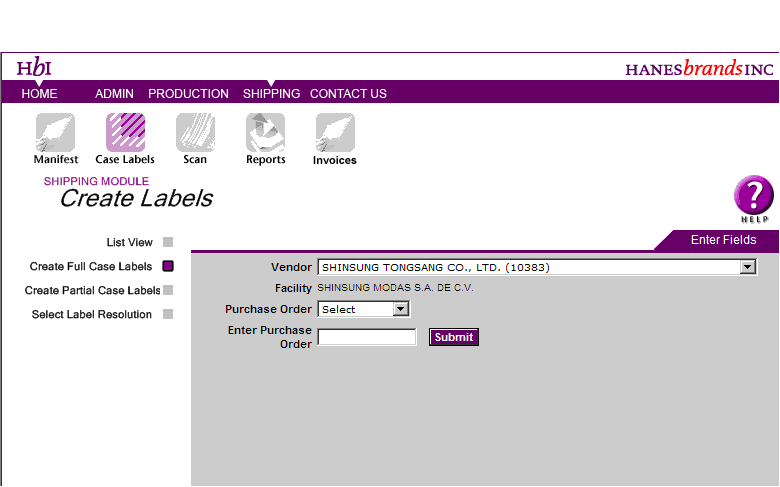Select the List View square indicator
Image resolution: width=780 pixels, height=487 pixels.
pyautogui.click(x=168, y=242)
